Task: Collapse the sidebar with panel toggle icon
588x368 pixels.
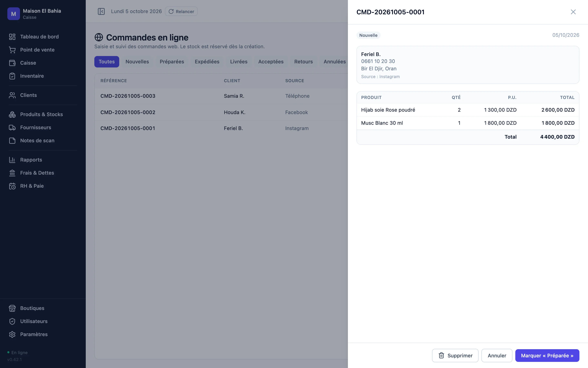Action: click(x=101, y=11)
